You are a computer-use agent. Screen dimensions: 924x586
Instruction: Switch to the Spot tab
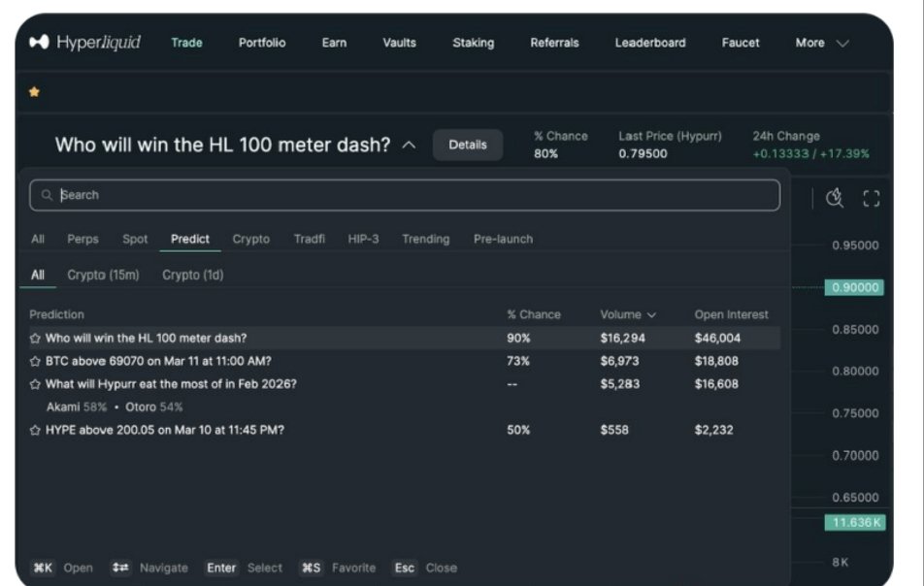(135, 239)
